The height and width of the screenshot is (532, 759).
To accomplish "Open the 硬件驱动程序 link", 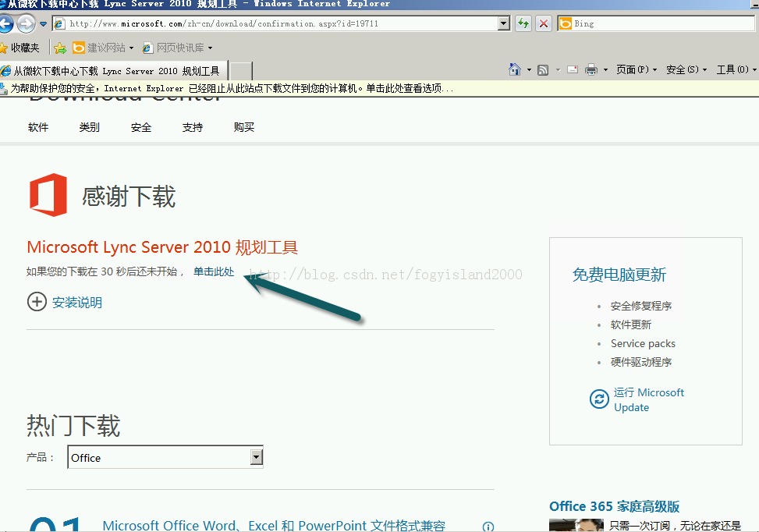I will pyautogui.click(x=641, y=362).
